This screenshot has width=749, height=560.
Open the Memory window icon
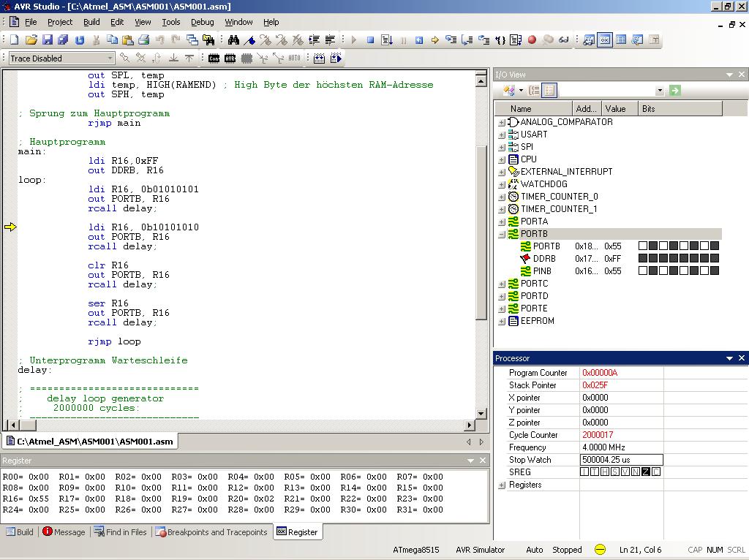[621, 40]
